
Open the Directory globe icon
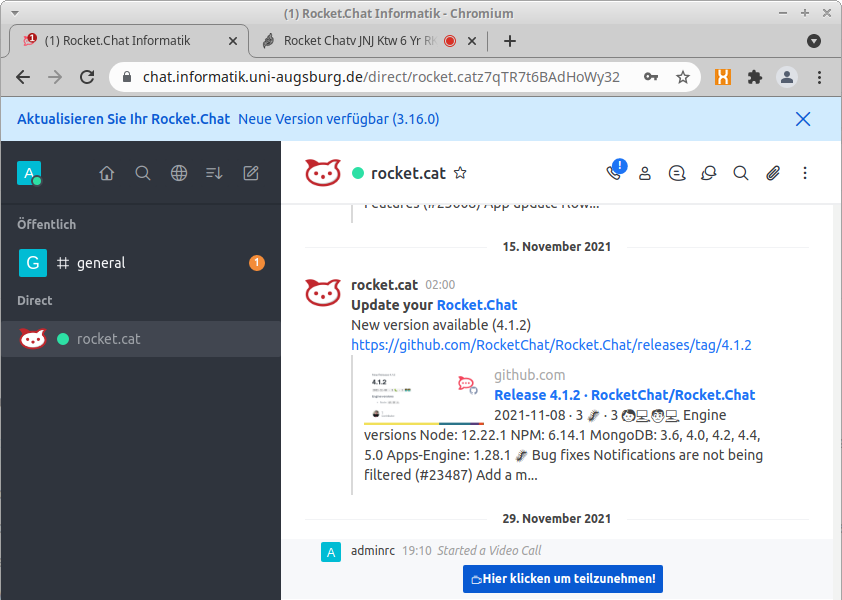click(x=179, y=173)
